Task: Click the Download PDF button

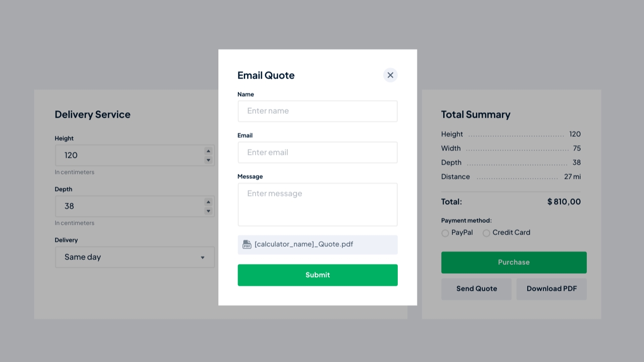Action: click(x=552, y=289)
